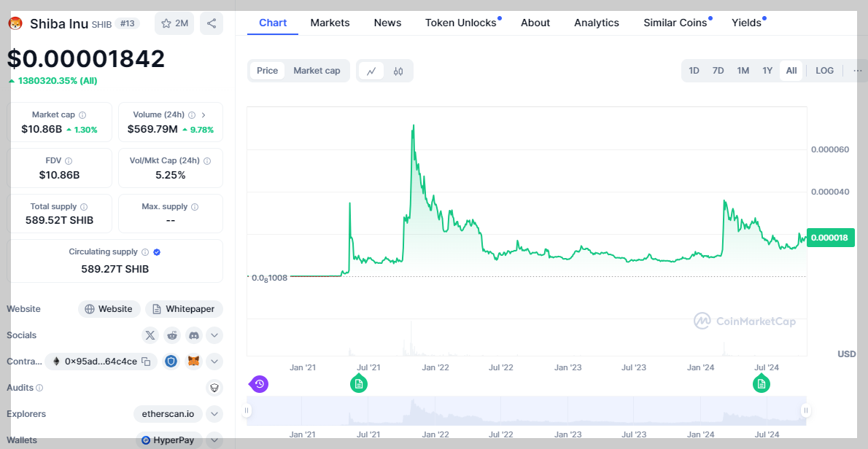The height and width of the screenshot is (449, 868).
Task: Click the Audits info icon
Action: point(39,389)
